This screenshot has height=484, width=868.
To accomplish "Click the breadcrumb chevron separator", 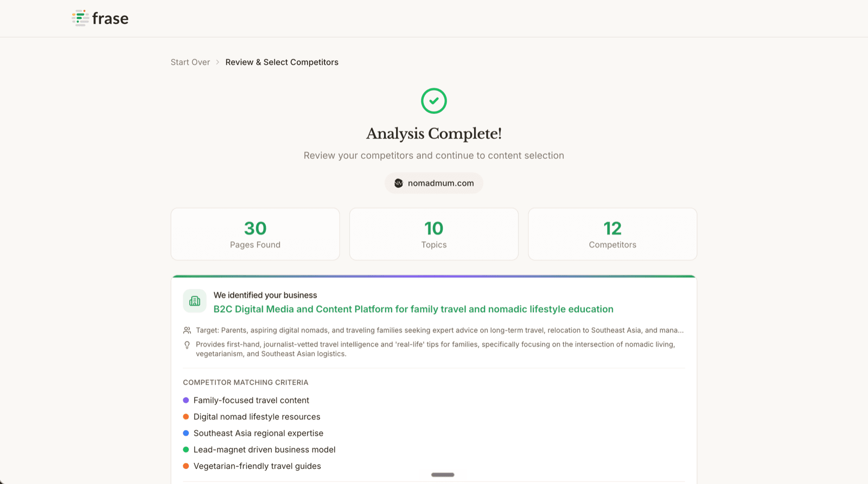I will [x=218, y=62].
